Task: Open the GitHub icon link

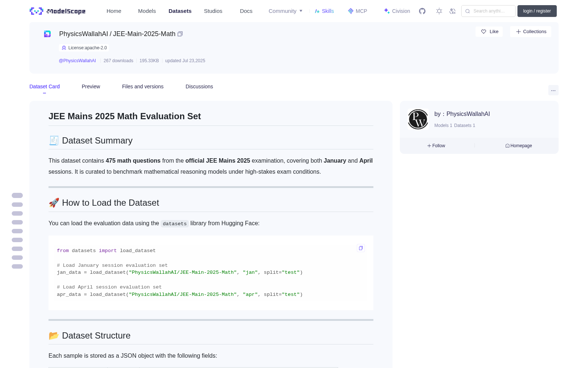Action: (422, 11)
